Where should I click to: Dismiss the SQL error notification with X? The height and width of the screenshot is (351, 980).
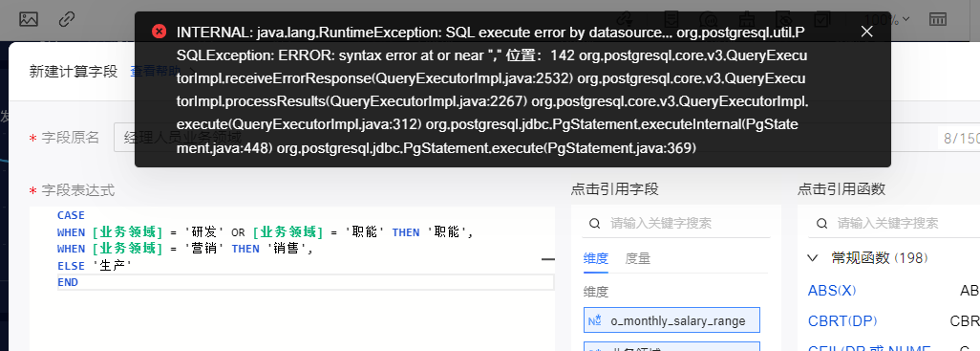pyautogui.click(x=866, y=32)
